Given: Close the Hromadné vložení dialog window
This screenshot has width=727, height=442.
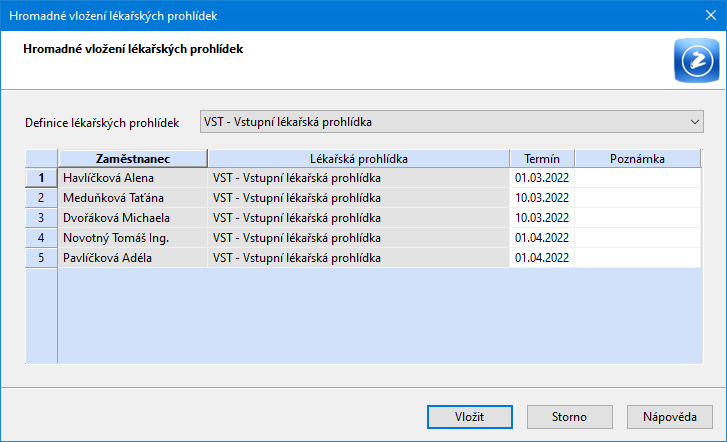Looking at the screenshot, I should click(x=711, y=15).
